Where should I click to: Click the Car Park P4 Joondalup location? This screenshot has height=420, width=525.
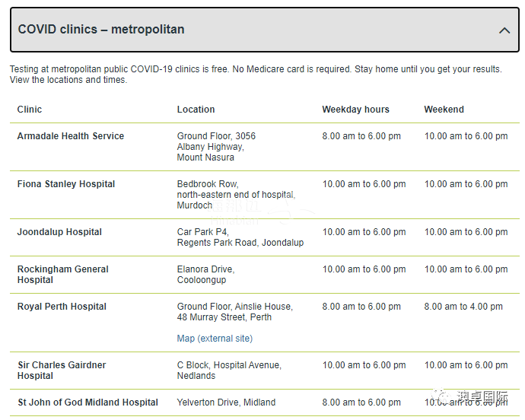pyautogui.click(x=240, y=237)
